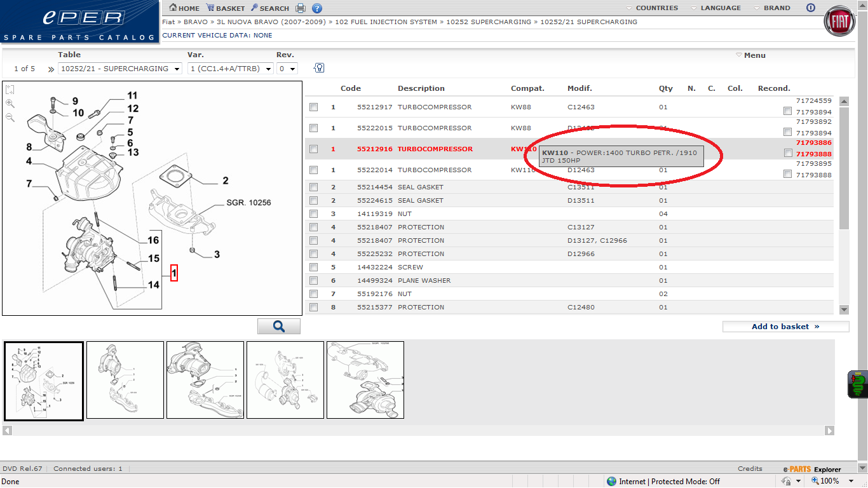Click the Internet security zone globe icon

coord(611,482)
